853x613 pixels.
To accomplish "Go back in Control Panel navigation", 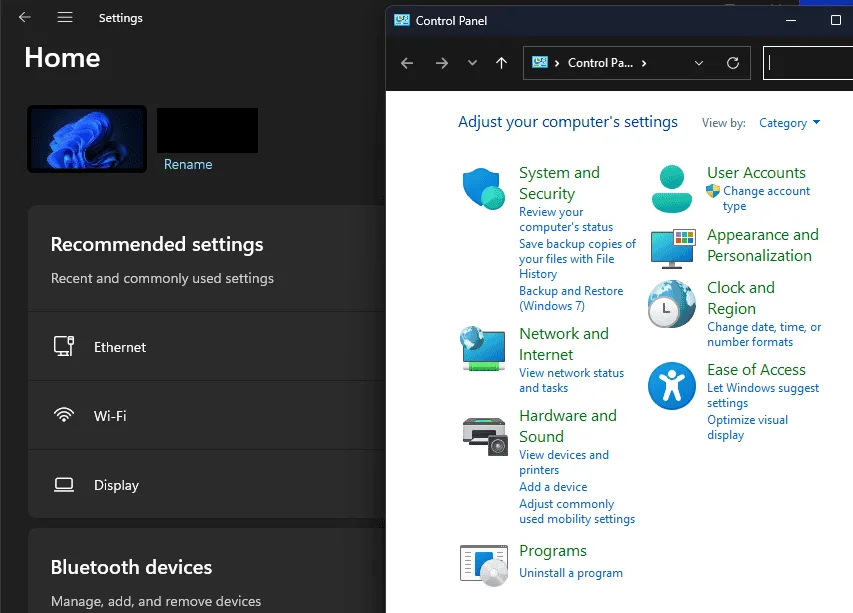I will point(407,63).
